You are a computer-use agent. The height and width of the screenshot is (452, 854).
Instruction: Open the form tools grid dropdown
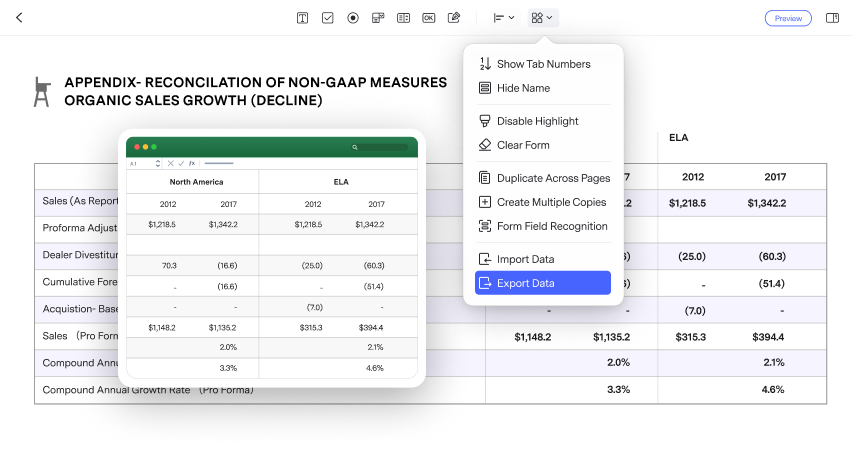pos(542,18)
